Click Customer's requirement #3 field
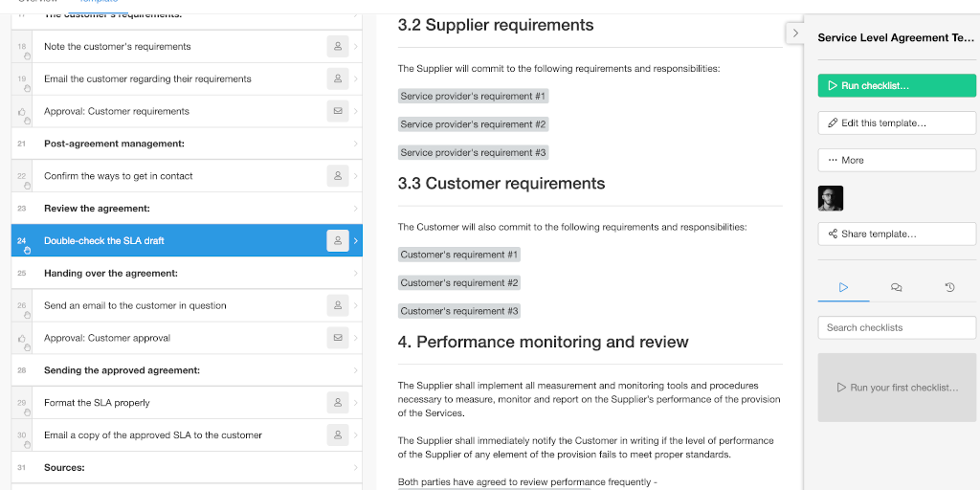Image resolution: width=980 pixels, height=490 pixels. (x=459, y=311)
